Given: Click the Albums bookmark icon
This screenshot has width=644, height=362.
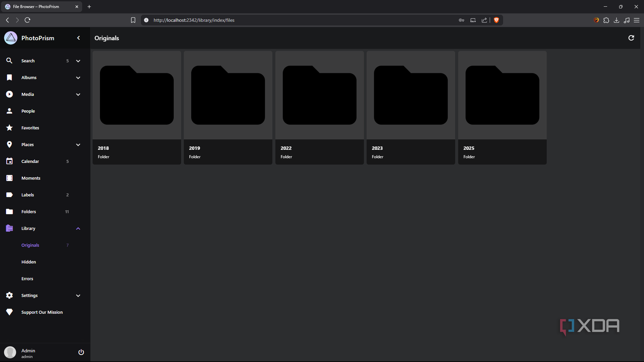Looking at the screenshot, I should [x=9, y=77].
